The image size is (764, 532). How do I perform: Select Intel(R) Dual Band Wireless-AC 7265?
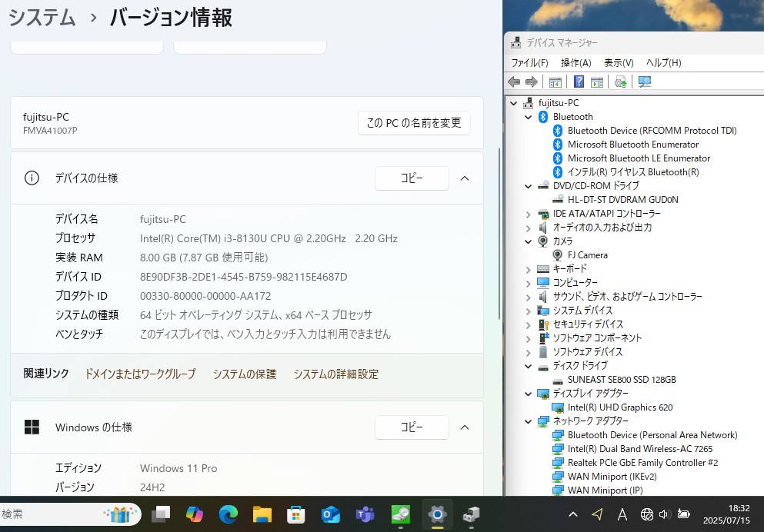click(640, 449)
